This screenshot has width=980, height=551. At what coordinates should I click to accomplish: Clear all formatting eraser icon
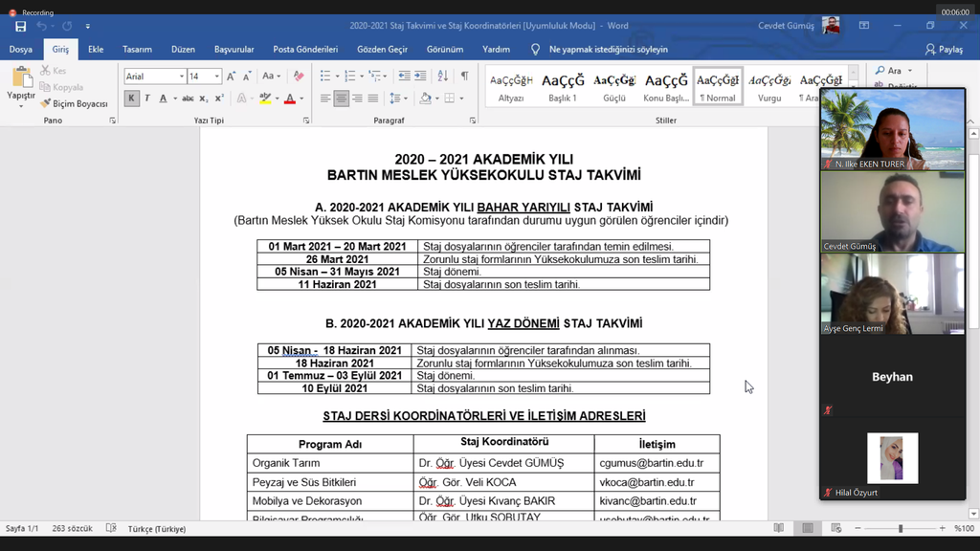coord(299,77)
